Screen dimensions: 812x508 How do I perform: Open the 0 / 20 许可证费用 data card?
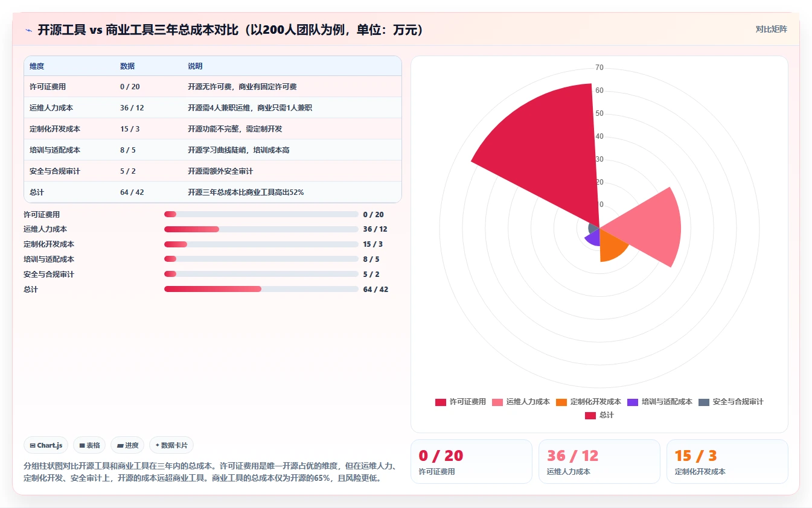[x=472, y=462]
